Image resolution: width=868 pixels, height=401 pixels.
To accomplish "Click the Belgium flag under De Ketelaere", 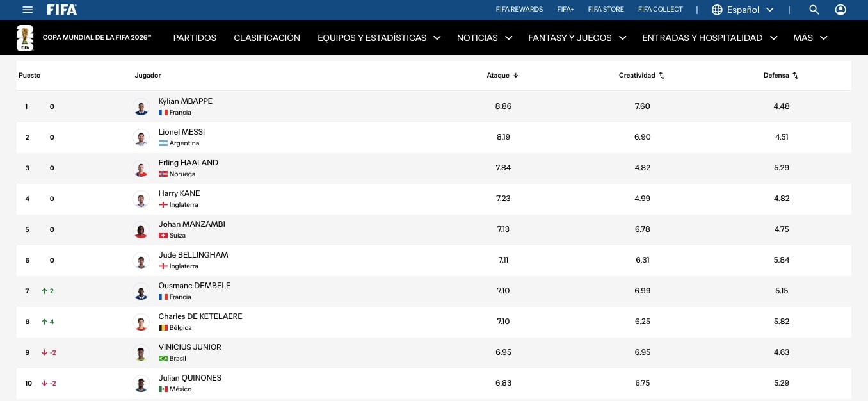I will (163, 328).
